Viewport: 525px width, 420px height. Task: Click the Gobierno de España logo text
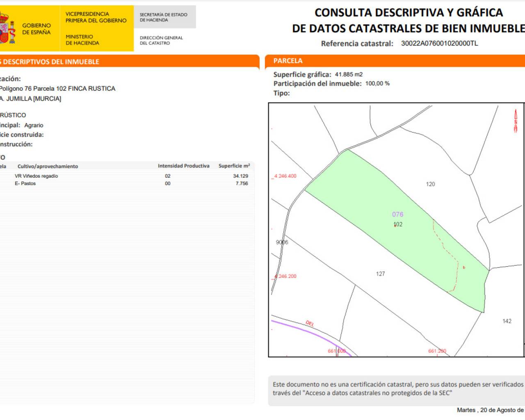[x=36, y=29]
